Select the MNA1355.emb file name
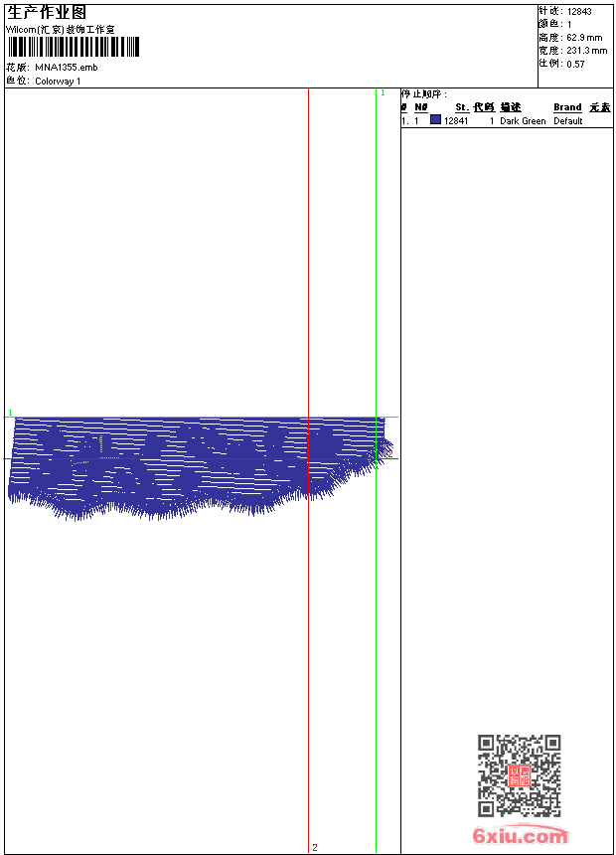The width and height of the screenshot is (616, 855). coord(67,68)
